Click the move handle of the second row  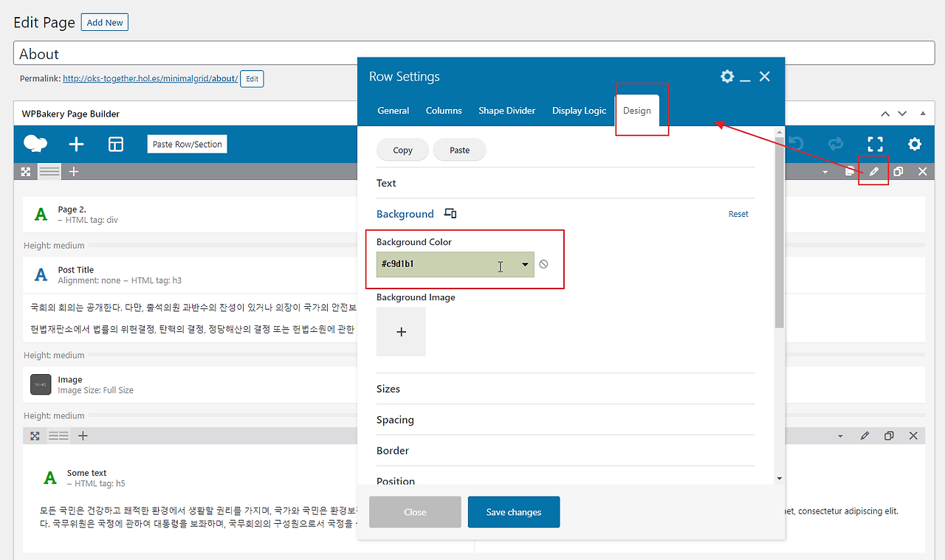tap(35, 436)
